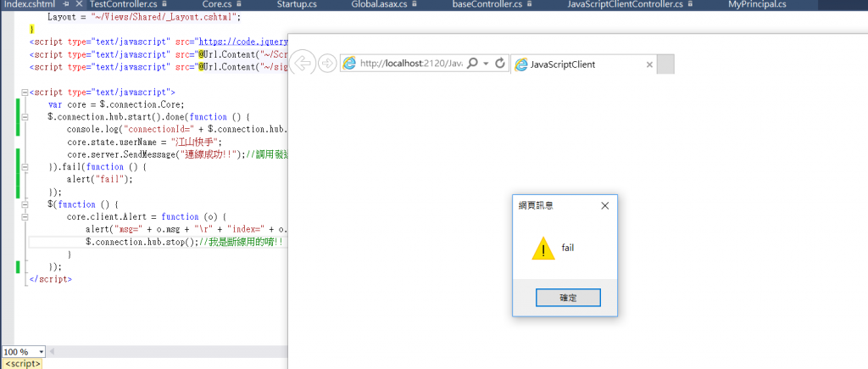Screen dimensions: 868x369
Task: Select the JavaScriptClient tab in browser
Action: pos(584,64)
